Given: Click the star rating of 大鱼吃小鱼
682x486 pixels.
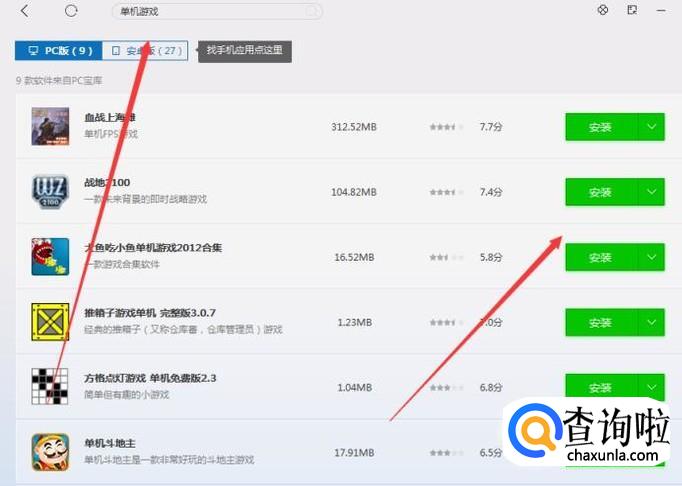Looking at the screenshot, I should pyautogui.click(x=446, y=257).
